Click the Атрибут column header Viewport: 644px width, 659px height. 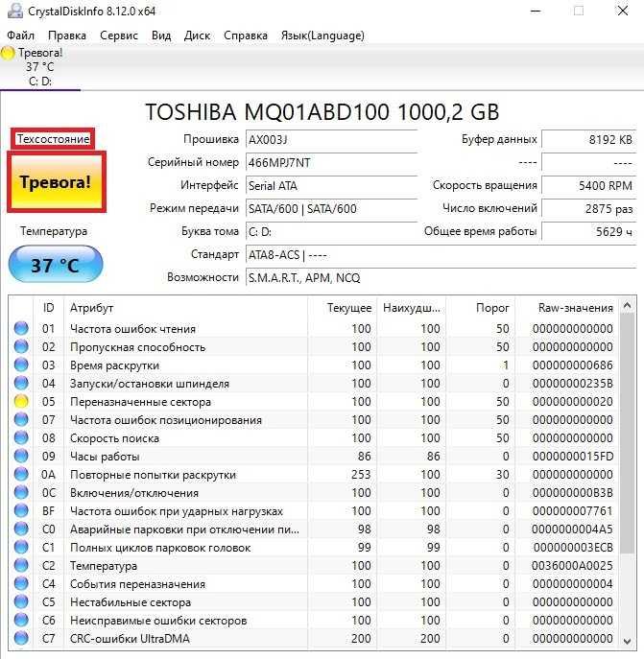185,308
